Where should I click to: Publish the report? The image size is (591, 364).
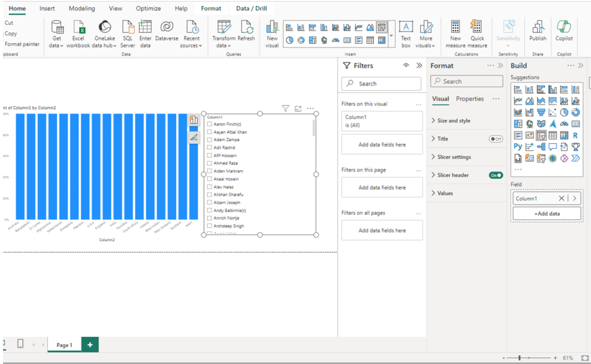point(538,30)
